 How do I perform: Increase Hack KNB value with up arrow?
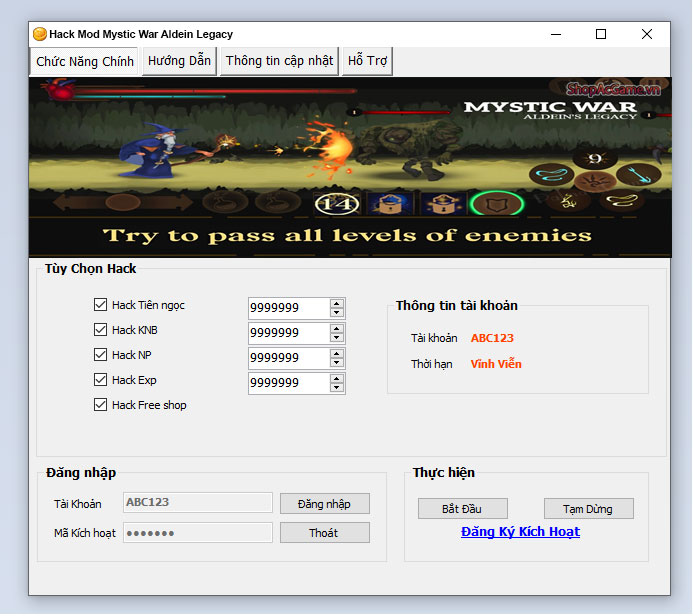tap(337, 329)
